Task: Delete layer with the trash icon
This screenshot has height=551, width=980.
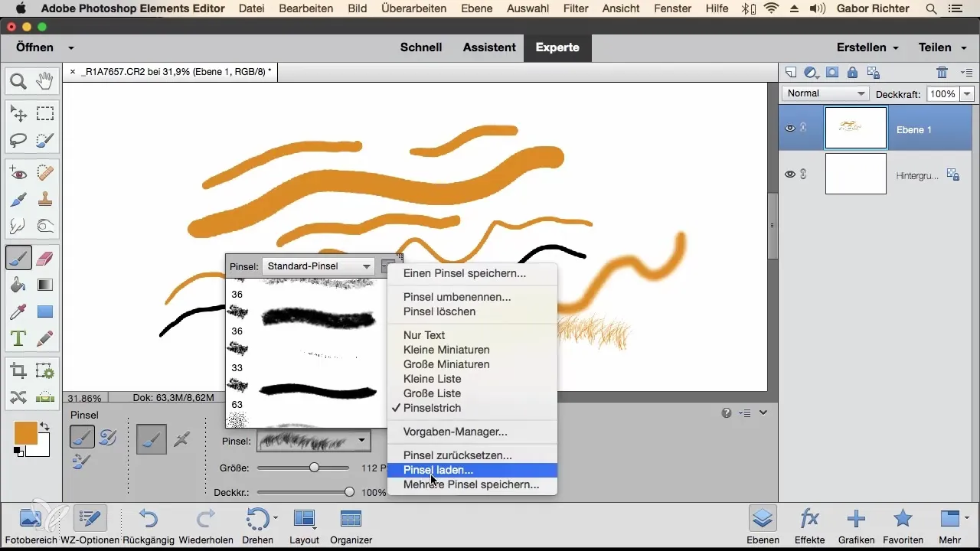Action: (x=942, y=73)
